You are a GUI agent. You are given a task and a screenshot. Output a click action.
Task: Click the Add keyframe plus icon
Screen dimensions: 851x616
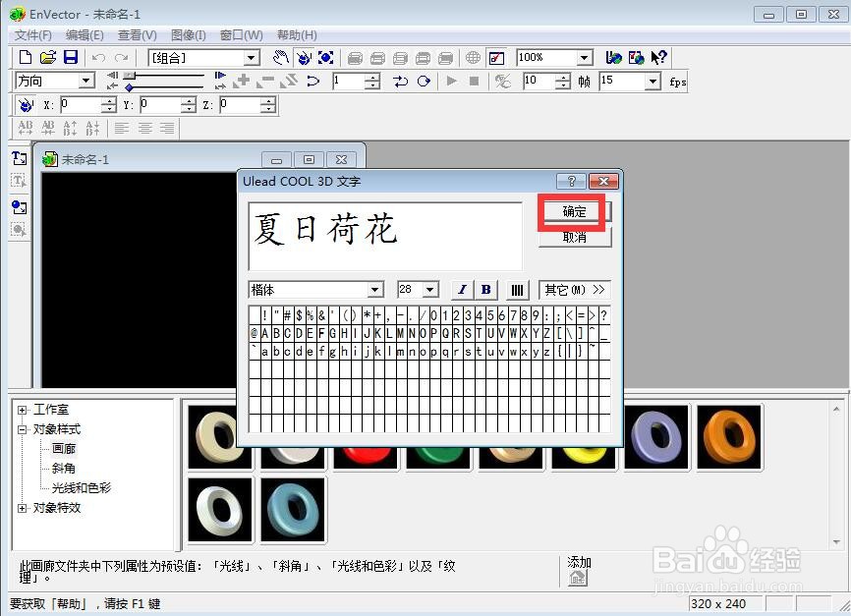pyautogui.click(x=241, y=82)
